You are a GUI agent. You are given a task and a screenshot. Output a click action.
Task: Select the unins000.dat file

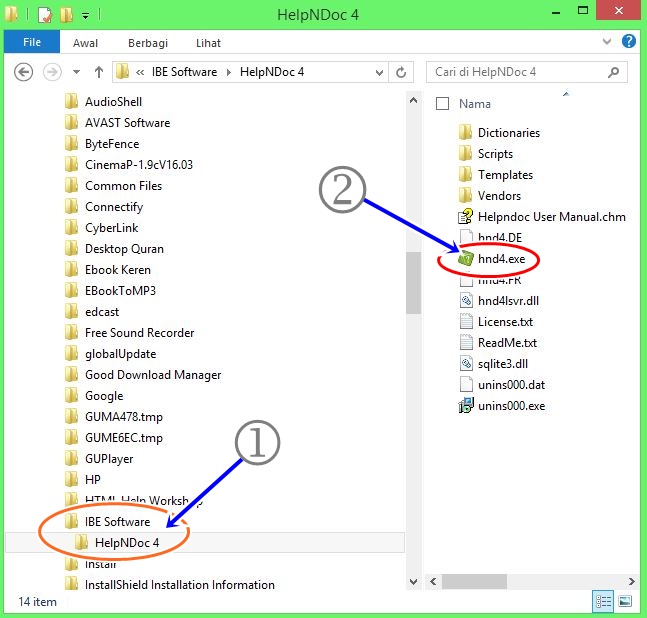[502, 385]
